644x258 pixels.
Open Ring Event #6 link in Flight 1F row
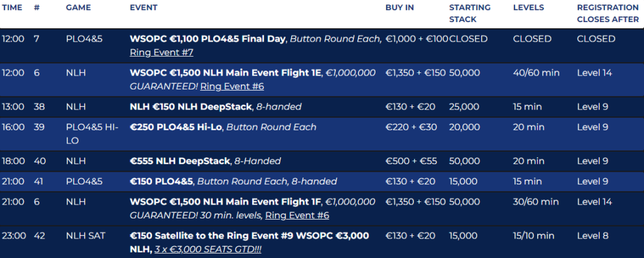[297, 215]
